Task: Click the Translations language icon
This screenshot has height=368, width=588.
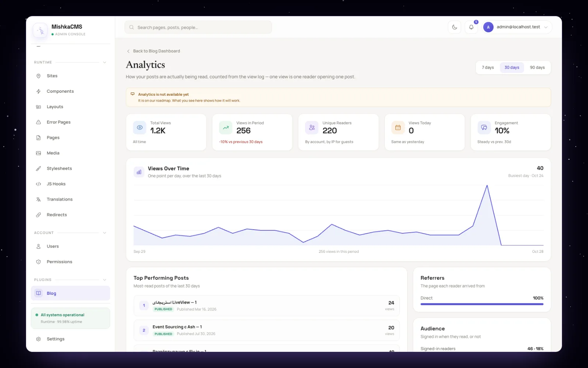Action: click(x=39, y=199)
